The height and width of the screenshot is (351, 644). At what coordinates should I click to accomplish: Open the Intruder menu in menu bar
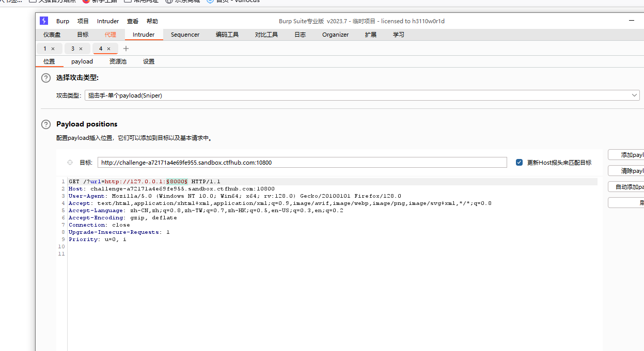pyautogui.click(x=108, y=21)
